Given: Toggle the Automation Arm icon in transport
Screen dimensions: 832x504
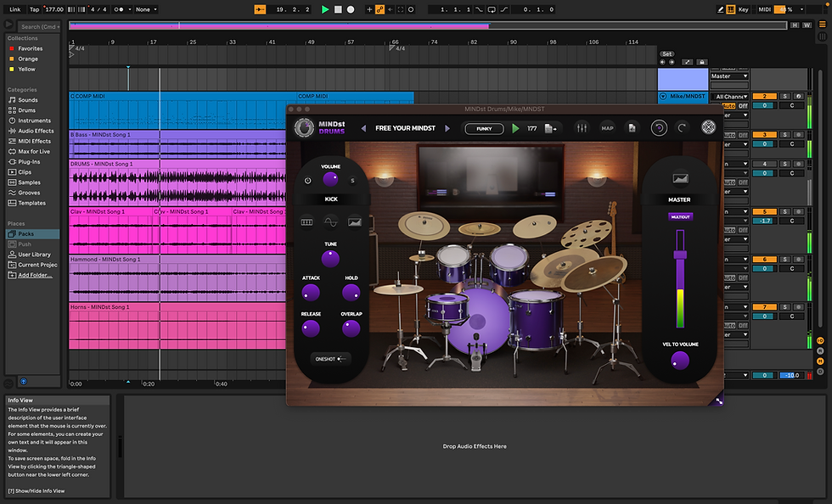Looking at the screenshot, I should (x=380, y=9).
